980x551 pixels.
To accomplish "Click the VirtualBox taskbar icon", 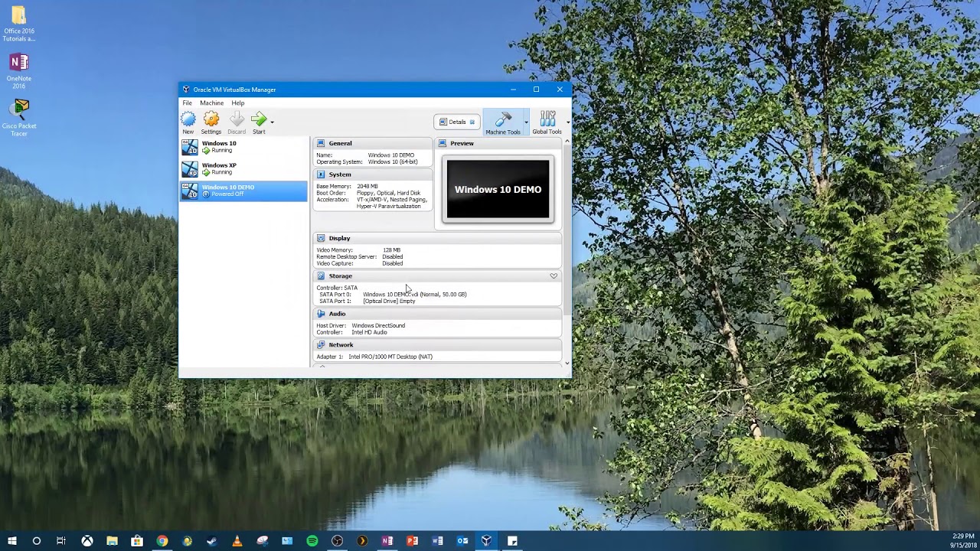I will 487,541.
